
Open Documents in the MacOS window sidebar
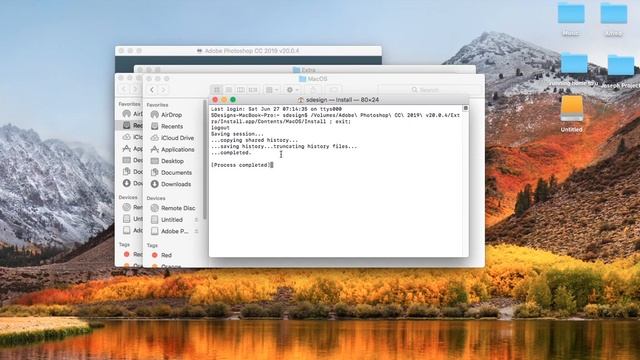[x=176, y=173]
